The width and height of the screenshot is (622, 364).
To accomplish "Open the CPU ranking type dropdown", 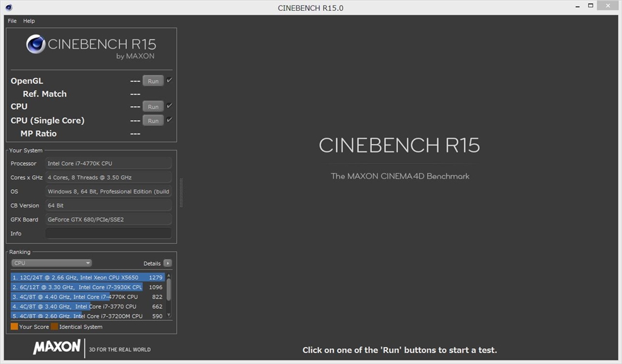I will coord(52,263).
